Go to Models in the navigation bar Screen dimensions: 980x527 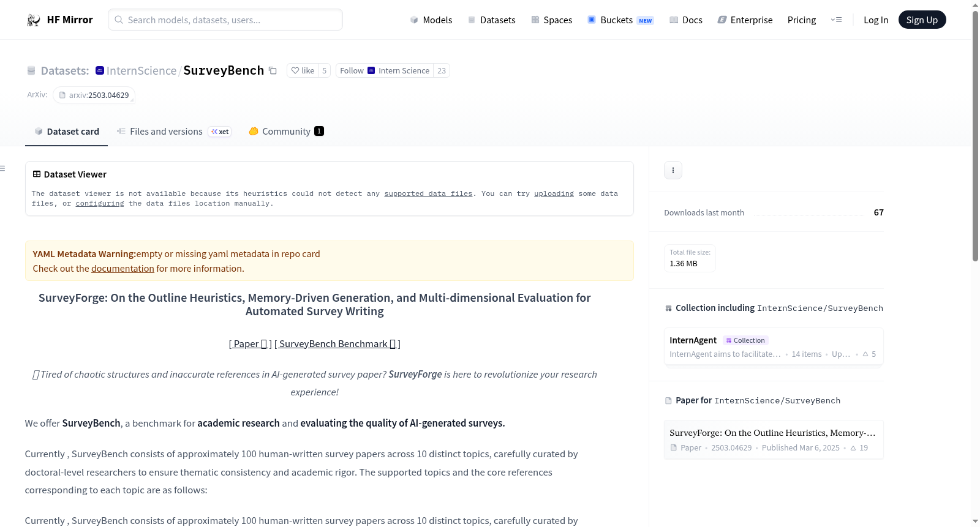point(431,20)
